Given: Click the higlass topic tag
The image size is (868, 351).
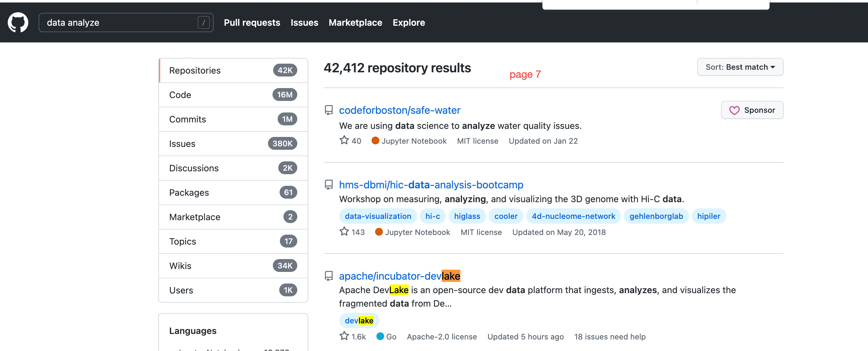Looking at the screenshot, I should point(467,216).
